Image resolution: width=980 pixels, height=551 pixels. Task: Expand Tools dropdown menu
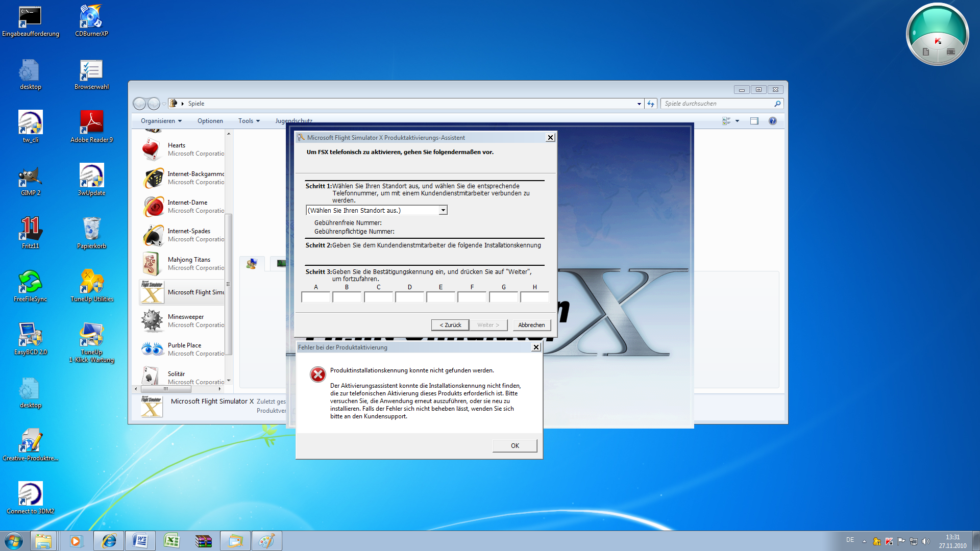pos(249,121)
